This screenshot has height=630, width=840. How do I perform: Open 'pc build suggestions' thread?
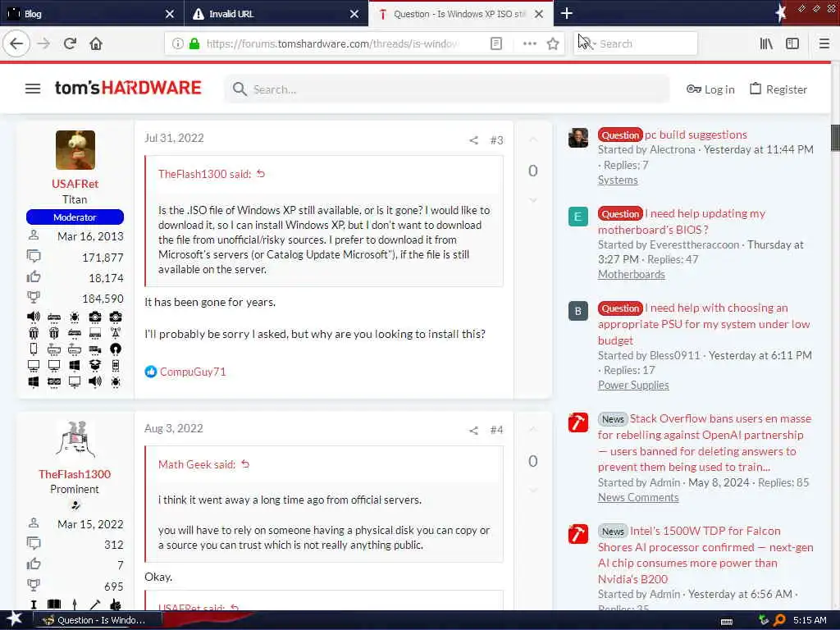(x=696, y=135)
